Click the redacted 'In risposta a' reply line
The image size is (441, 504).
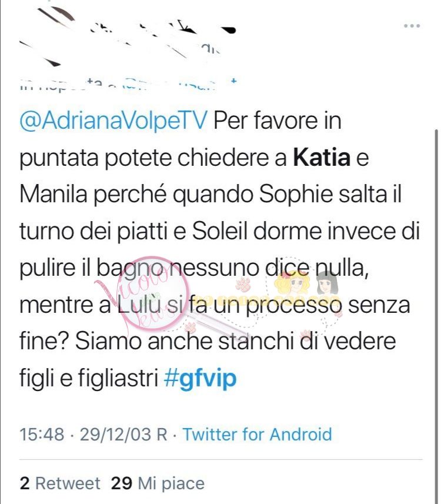pos(129,84)
